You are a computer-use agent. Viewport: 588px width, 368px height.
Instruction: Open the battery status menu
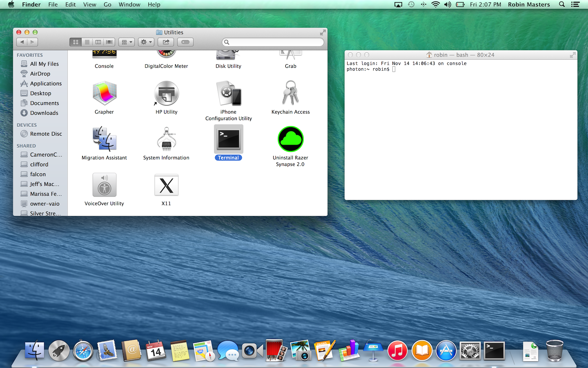pyautogui.click(x=460, y=4)
